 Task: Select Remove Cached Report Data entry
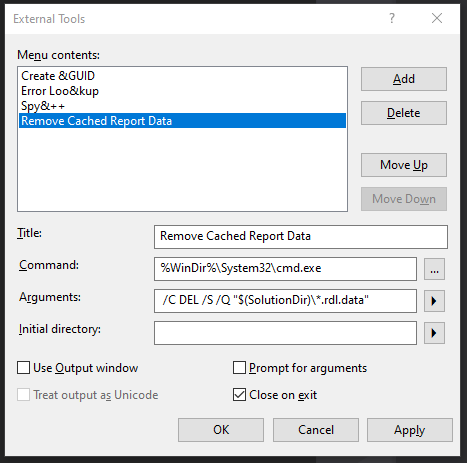182,121
